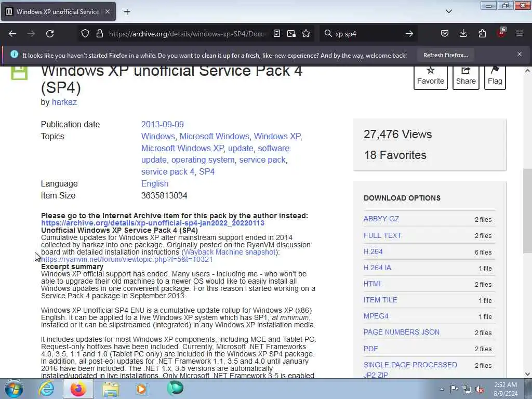532x399 pixels.
Task: Add this item to Favorites
Action: pos(431,77)
